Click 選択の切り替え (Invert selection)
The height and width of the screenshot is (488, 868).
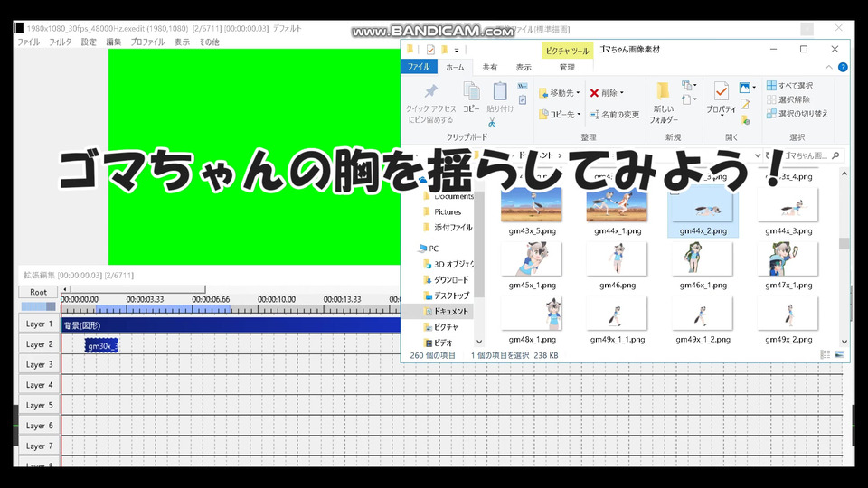coord(797,114)
